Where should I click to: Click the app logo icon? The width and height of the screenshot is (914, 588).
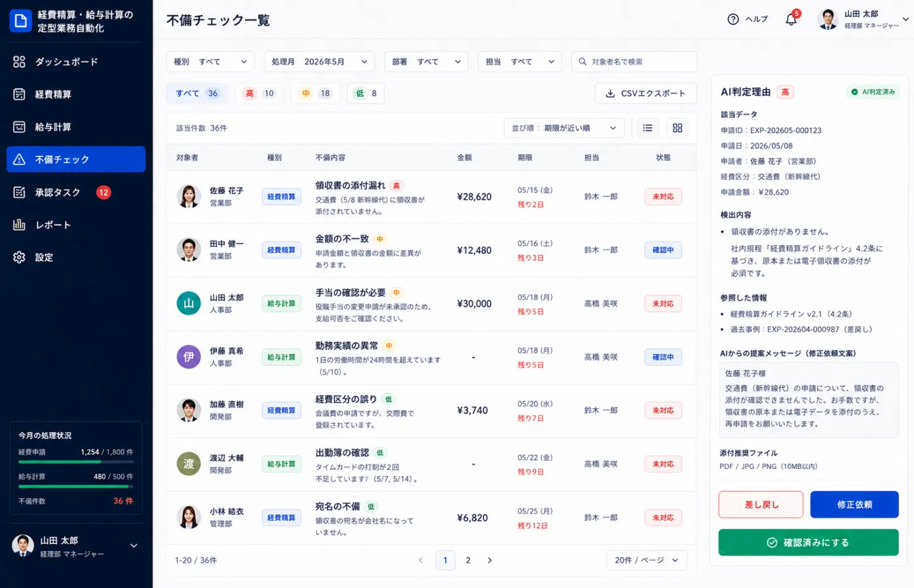click(21, 21)
